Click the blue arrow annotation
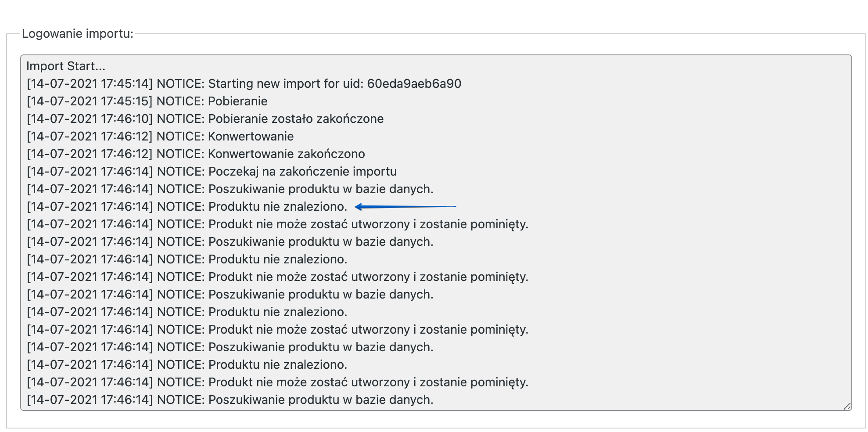The width and height of the screenshot is (868, 432). point(405,206)
